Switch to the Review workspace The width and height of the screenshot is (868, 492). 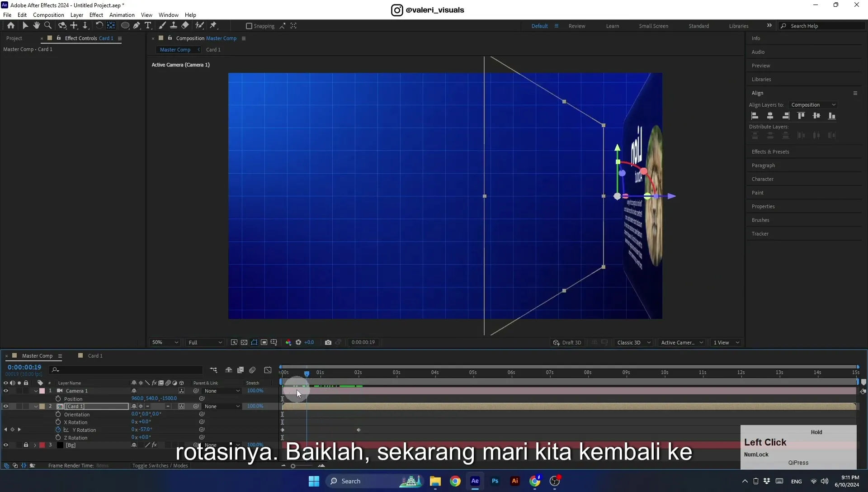pyautogui.click(x=576, y=26)
